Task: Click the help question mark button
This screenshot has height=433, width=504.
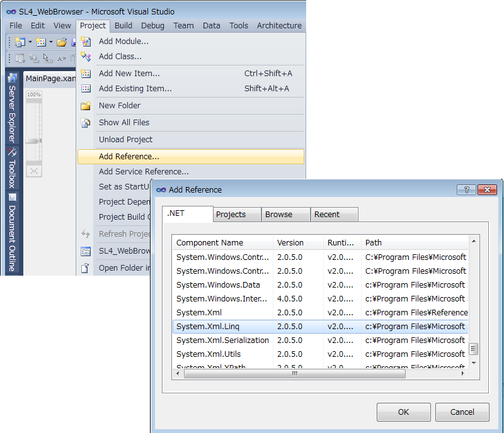Action: pyautogui.click(x=466, y=190)
